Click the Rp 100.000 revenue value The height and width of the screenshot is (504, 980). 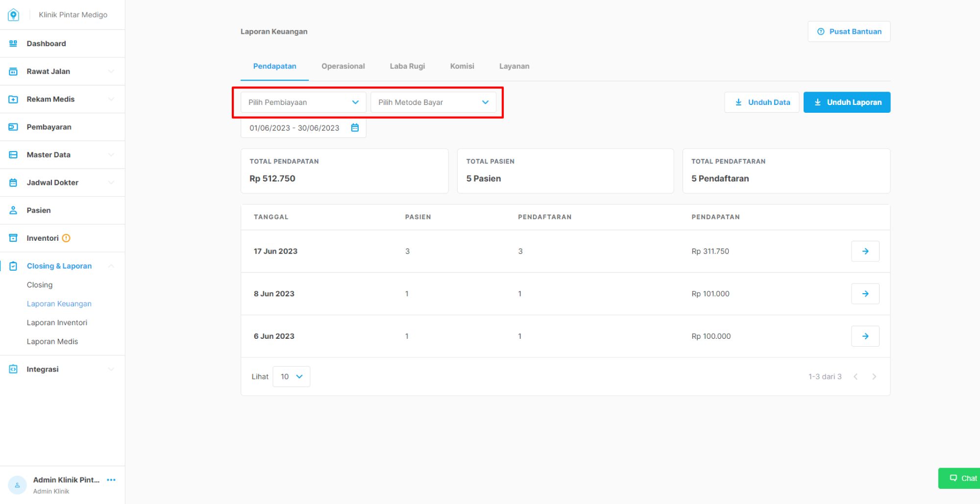point(711,336)
